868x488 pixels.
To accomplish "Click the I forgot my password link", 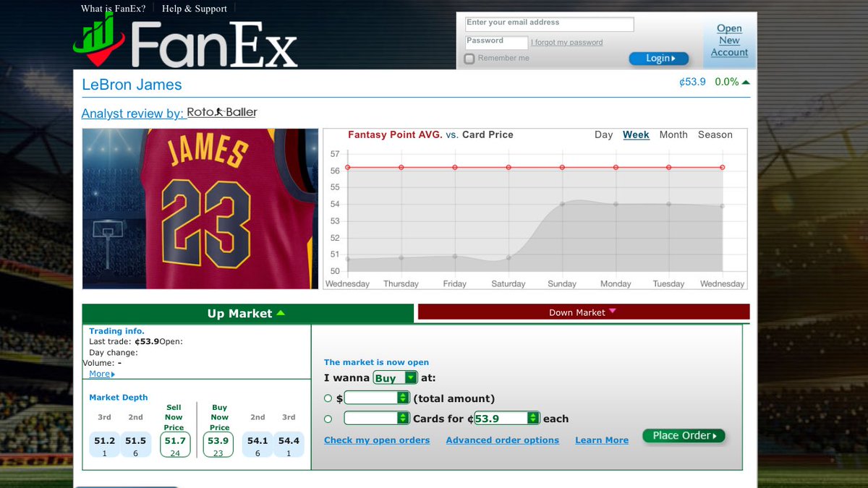I will 566,43.
